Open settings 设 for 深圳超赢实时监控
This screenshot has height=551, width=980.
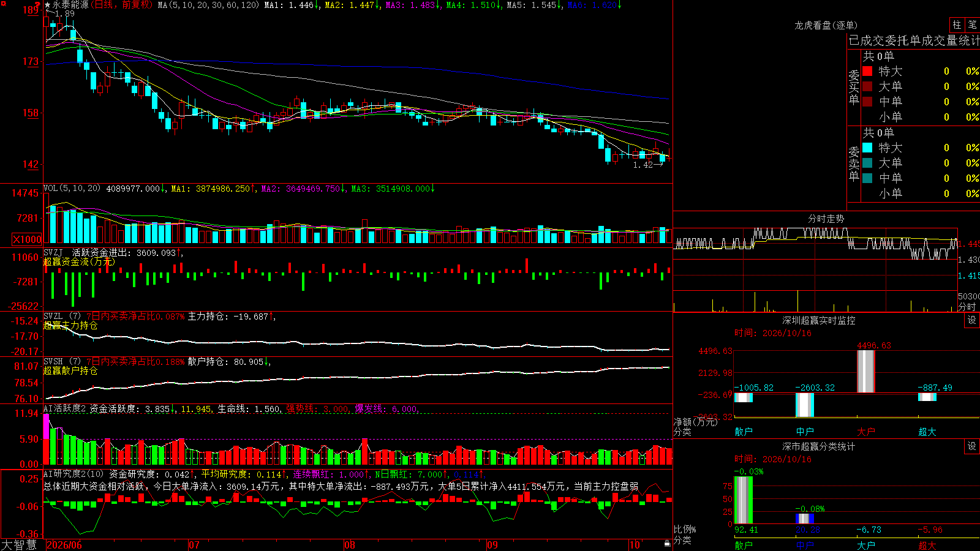pos(972,320)
